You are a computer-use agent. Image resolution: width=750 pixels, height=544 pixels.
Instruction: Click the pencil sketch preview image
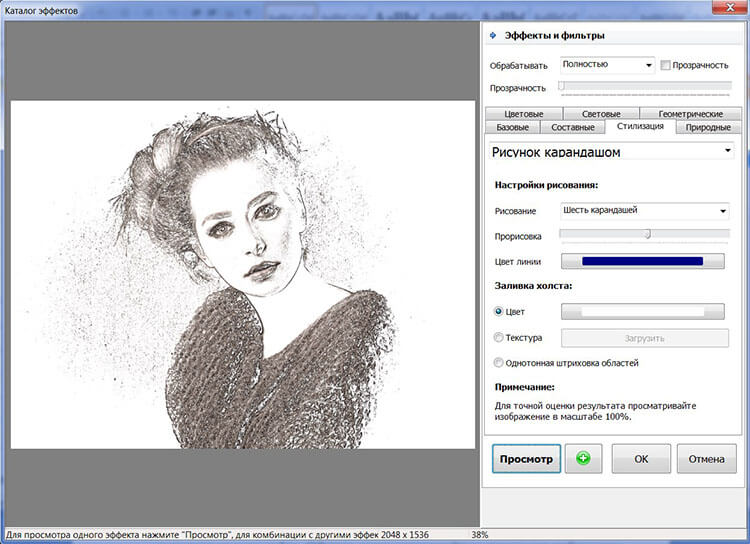[244, 274]
